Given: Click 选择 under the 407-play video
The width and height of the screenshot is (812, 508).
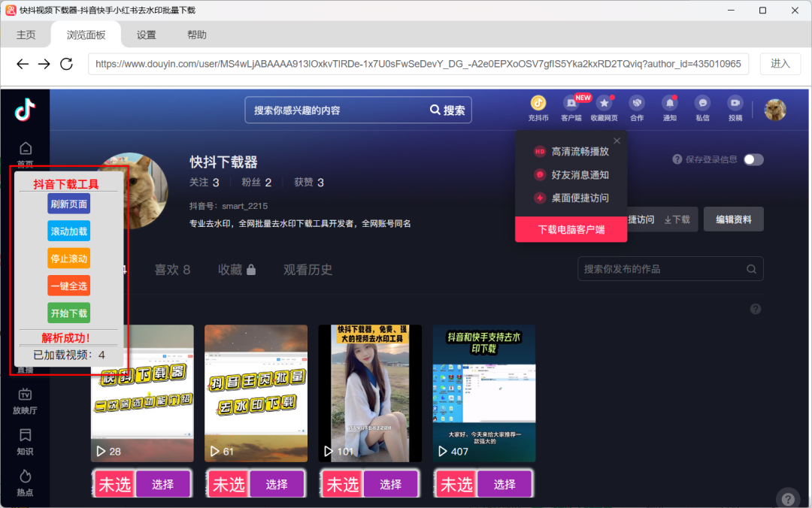Looking at the screenshot, I should 504,484.
